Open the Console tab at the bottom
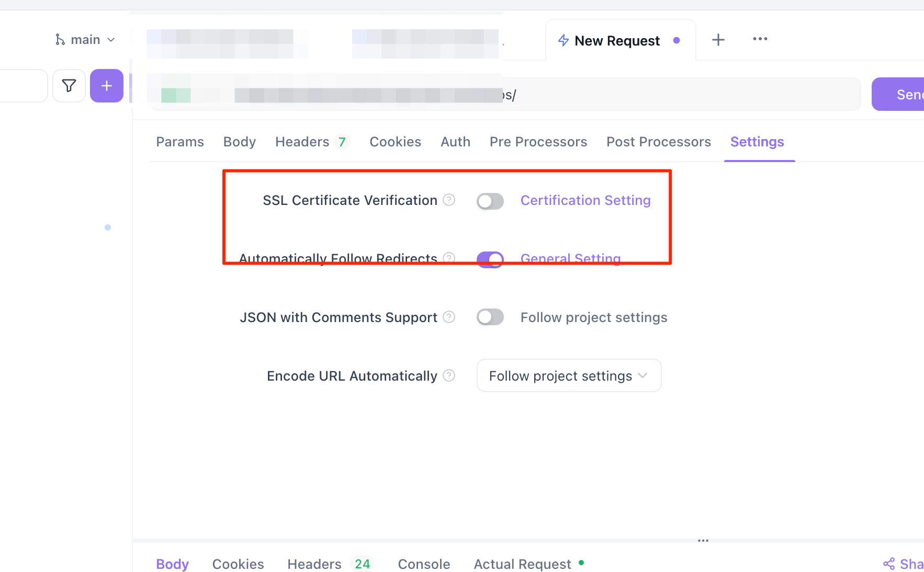This screenshot has height=572, width=924. click(x=424, y=564)
